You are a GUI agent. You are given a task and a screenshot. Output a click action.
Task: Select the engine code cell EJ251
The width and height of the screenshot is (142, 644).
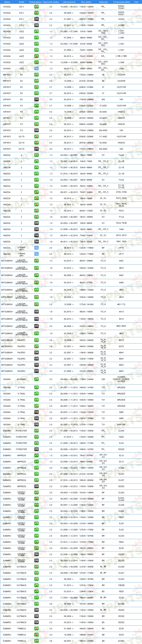(121, 573)
